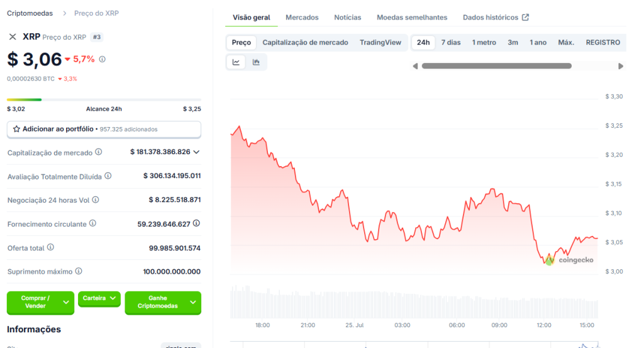644x348 pixels.
Task: Open the Carteira dropdown
Action: [99, 298]
